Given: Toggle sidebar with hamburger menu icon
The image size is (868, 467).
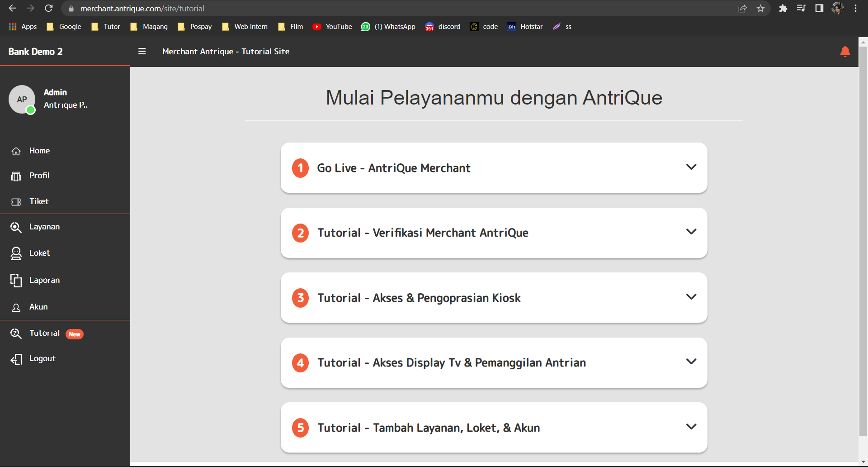Looking at the screenshot, I should coord(142,52).
